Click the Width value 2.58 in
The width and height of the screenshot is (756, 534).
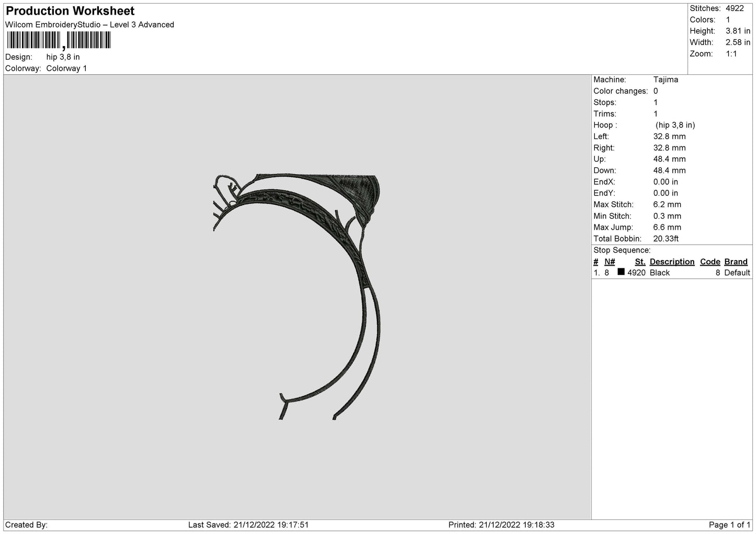[738, 42]
